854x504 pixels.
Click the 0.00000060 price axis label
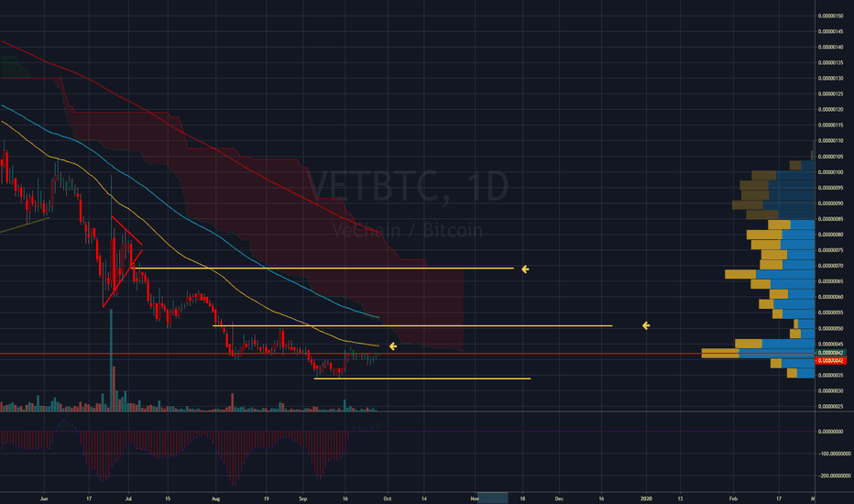click(x=830, y=297)
